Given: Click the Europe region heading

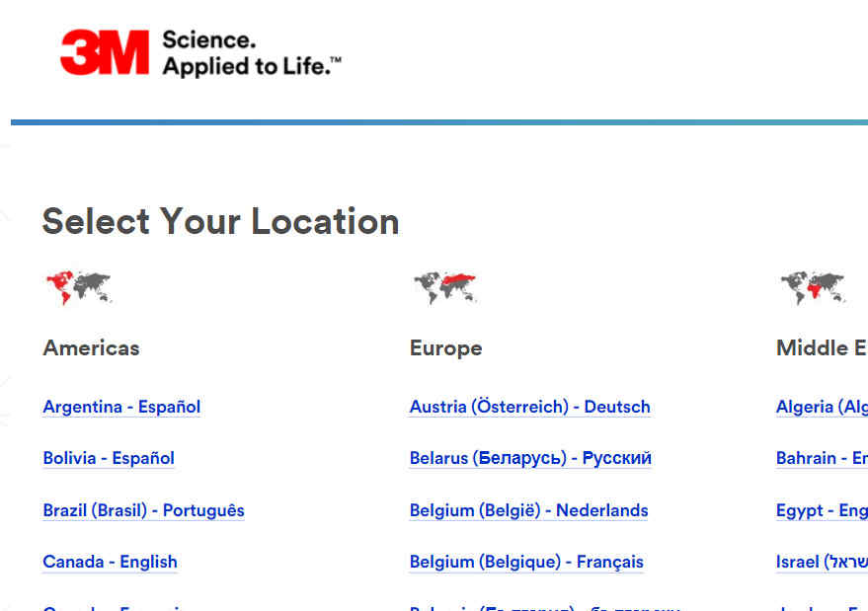Looking at the screenshot, I should pos(445,347).
